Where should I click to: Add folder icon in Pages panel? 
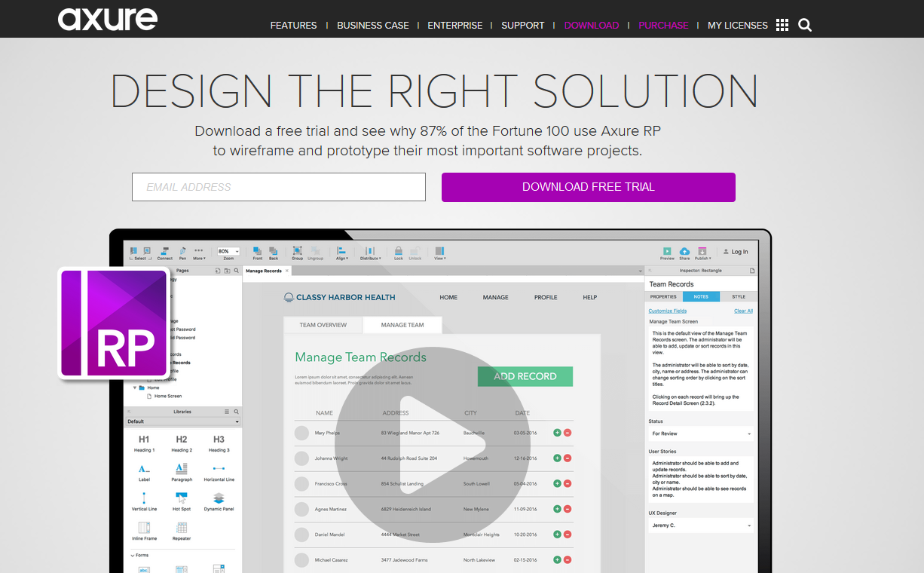(x=227, y=271)
